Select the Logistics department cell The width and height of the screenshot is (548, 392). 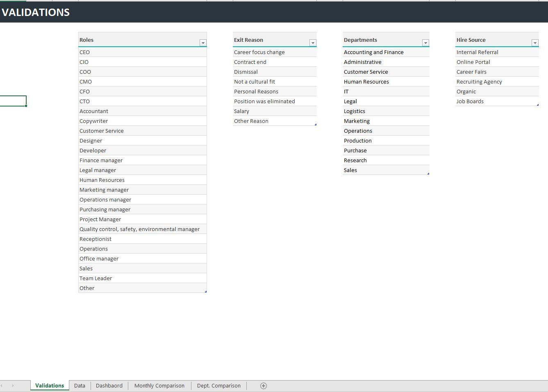click(386, 111)
